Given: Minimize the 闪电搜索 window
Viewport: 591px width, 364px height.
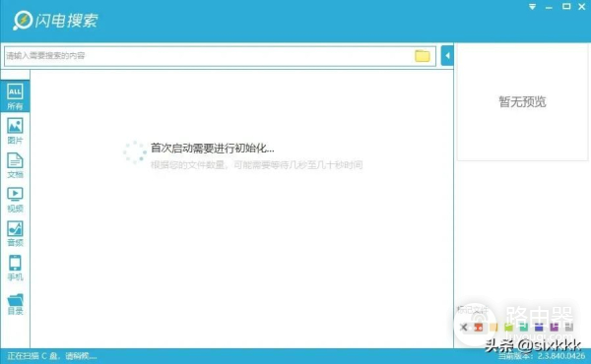Looking at the screenshot, I should pos(550,8).
